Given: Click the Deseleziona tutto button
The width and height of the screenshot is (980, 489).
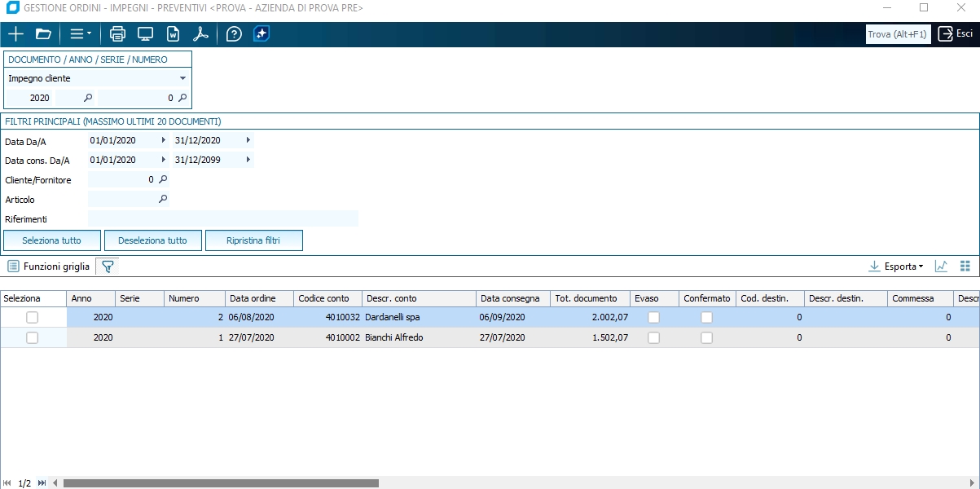Looking at the screenshot, I should pos(153,240).
